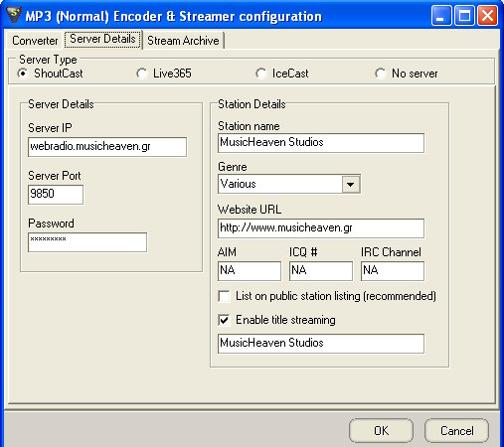This screenshot has width=504, height=447.
Task: Click the ICQ # input field
Action: (x=321, y=271)
